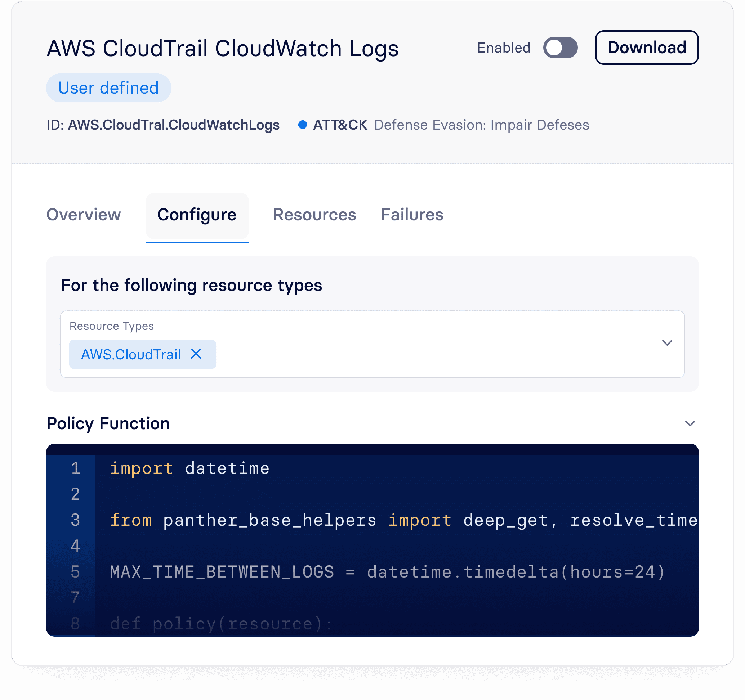Click line number 3 in code gutter
Image resolution: width=745 pixels, height=700 pixels.
click(75, 520)
